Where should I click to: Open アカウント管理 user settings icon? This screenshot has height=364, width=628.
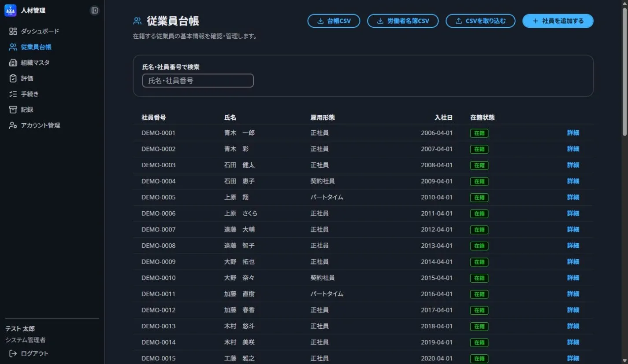pos(13,125)
